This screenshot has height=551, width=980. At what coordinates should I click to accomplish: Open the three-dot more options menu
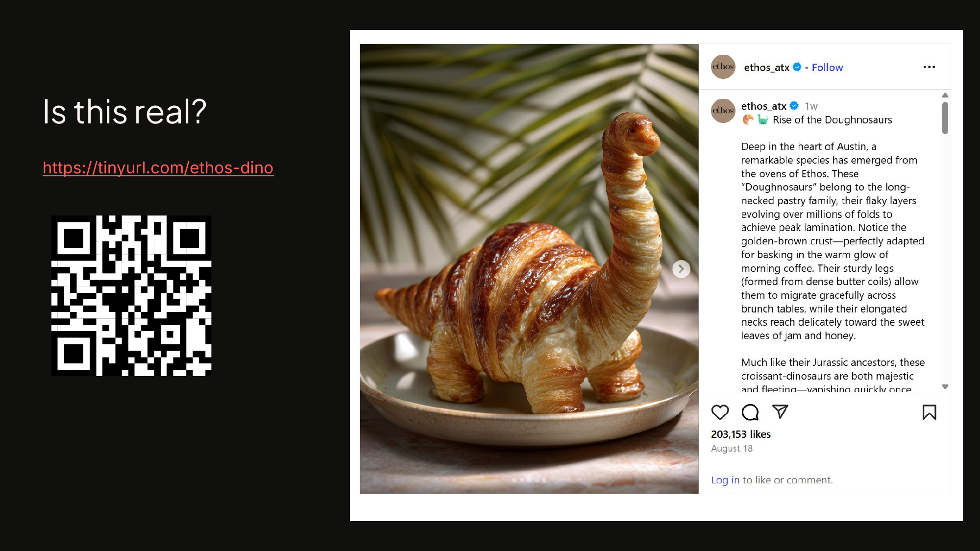pos(929,67)
